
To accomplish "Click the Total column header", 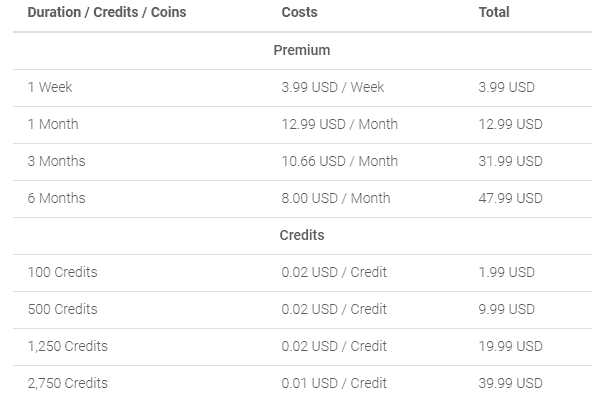I will 494,12.
